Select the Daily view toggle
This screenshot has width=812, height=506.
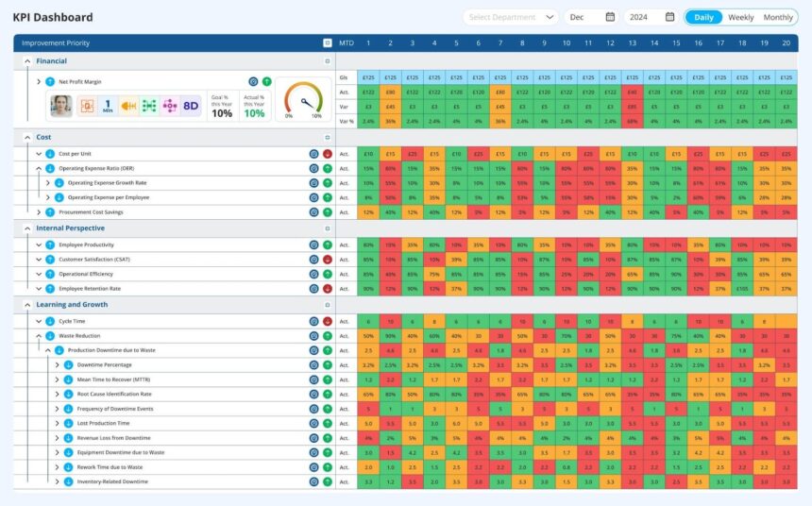704,17
